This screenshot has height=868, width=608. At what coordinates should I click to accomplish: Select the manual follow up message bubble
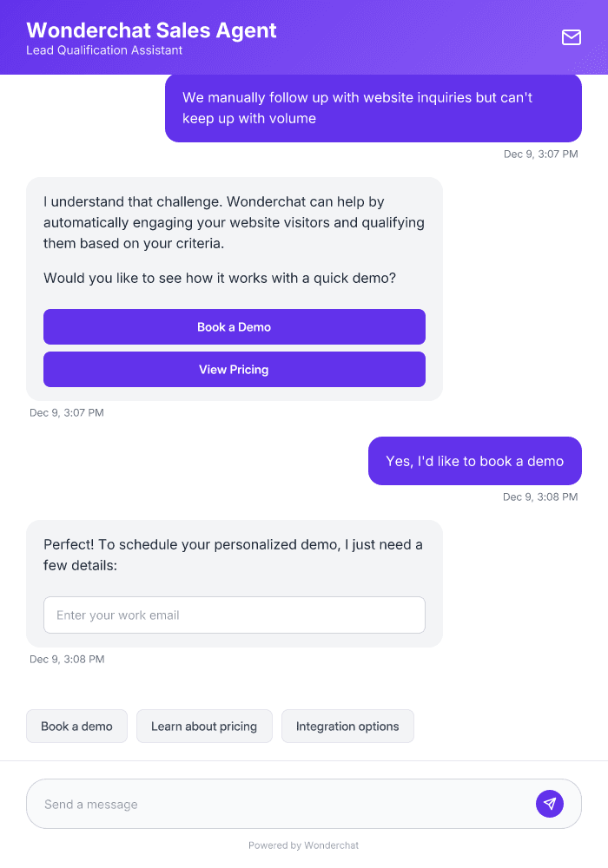click(373, 108)
